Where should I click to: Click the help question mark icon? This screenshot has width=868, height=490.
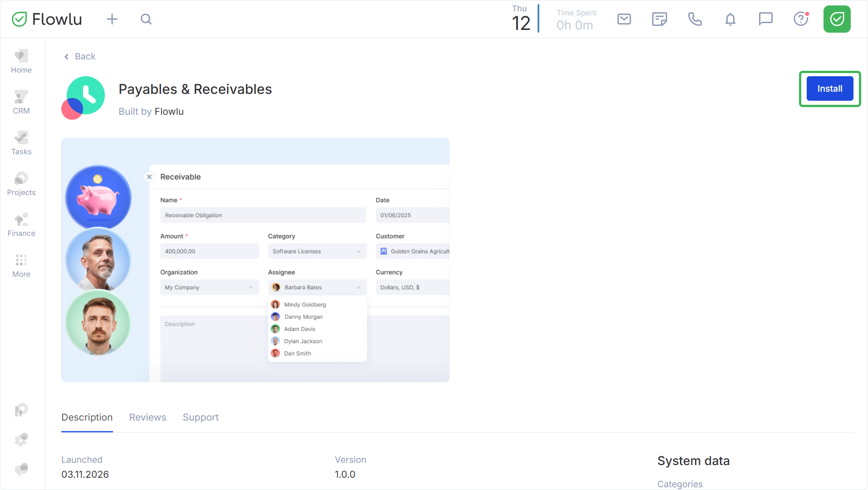click(x=801, y=19)
